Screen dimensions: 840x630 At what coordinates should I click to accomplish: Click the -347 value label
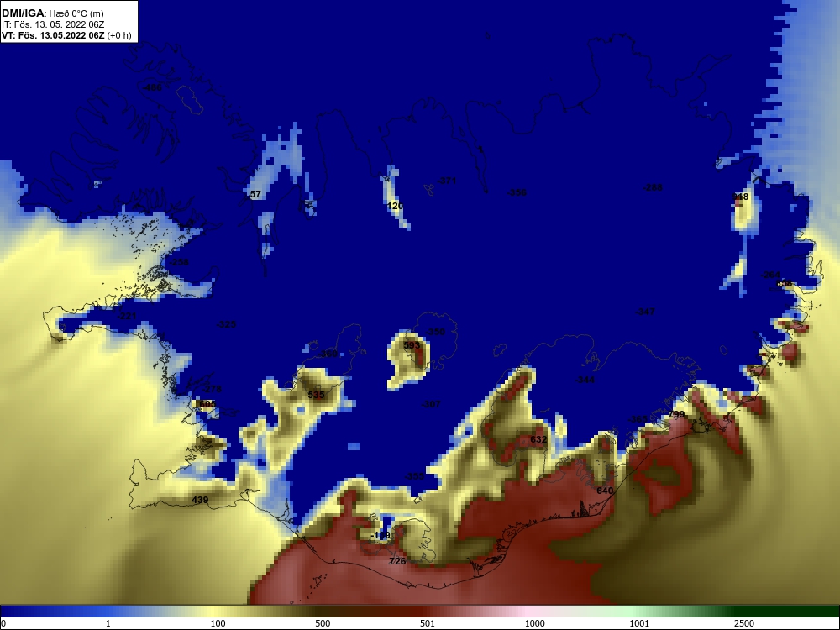click(645, 312)
